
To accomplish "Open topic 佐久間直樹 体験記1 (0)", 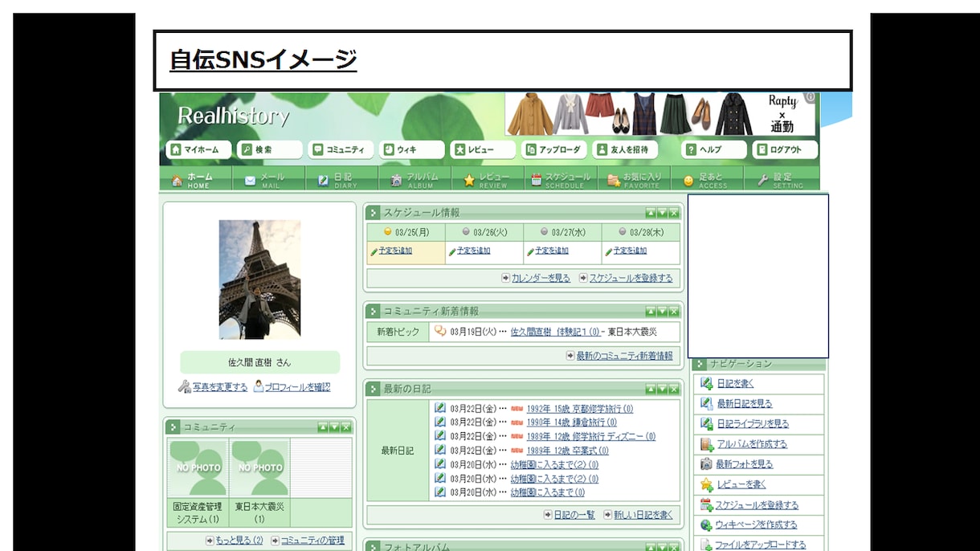I will [x=555, y=332].
